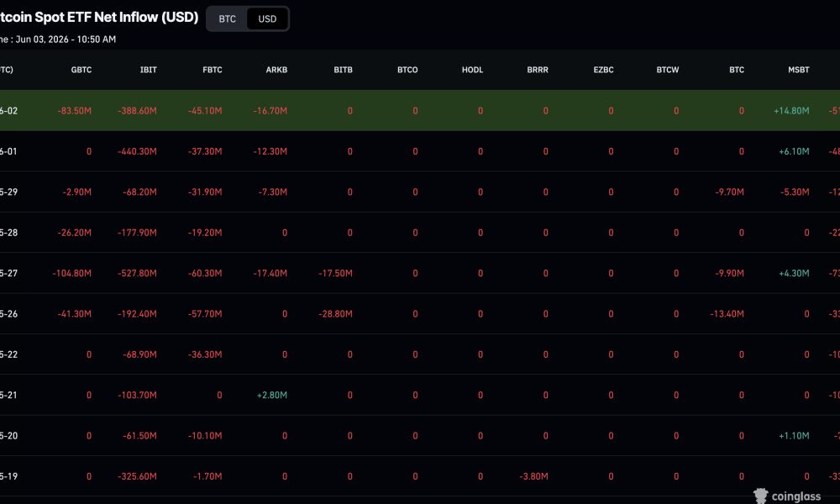Select the +2.80M ARKB value
This screenshot has height=504, width=840.
tap(272, 395)
